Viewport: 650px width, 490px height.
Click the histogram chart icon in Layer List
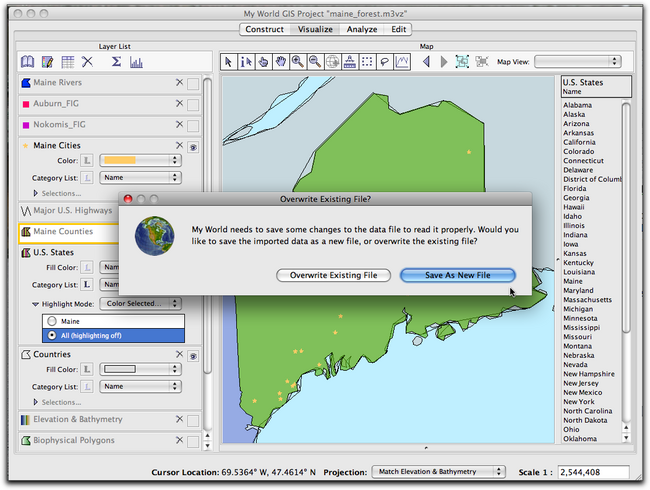tap(136, 62)
